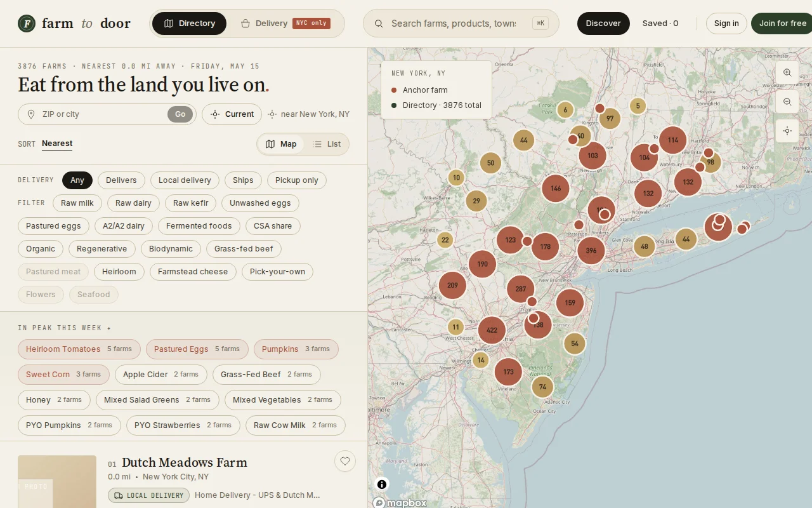Choose Raw Cow Milk 2 farms chip

[x=296, y=425]
